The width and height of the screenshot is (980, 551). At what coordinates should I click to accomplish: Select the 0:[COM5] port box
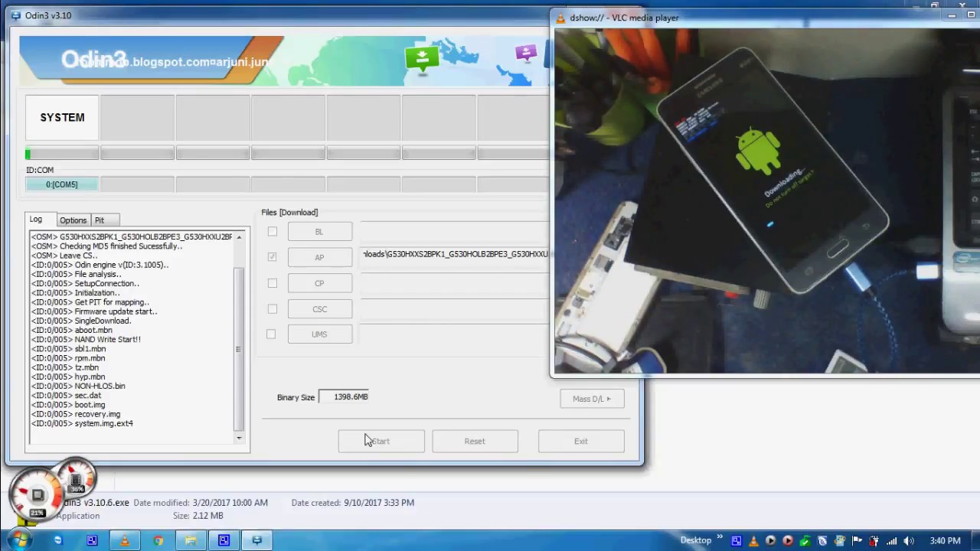62,184
